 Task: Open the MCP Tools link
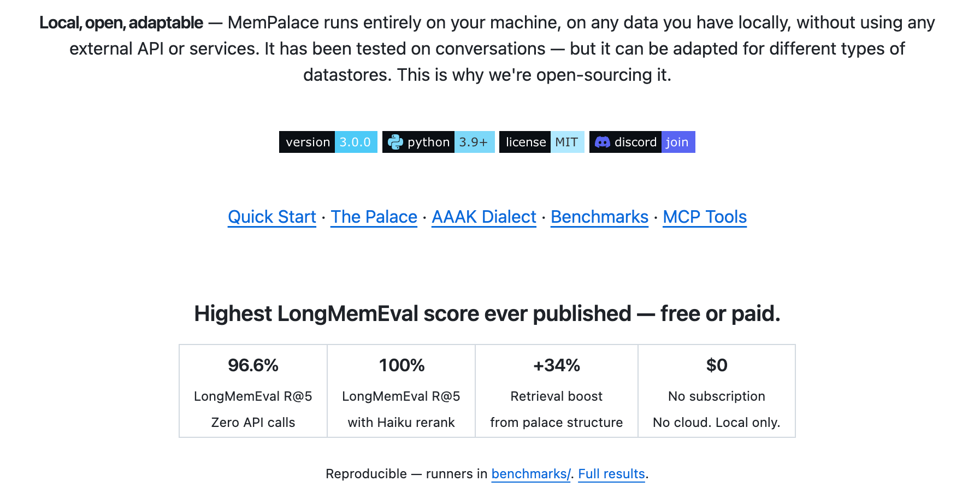point(705,217)
